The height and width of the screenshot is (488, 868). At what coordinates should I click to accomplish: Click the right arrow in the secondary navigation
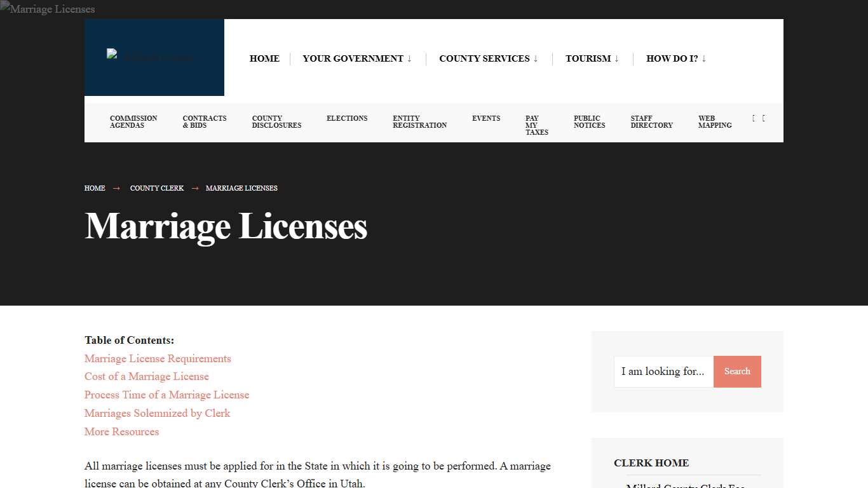(763, 118)
